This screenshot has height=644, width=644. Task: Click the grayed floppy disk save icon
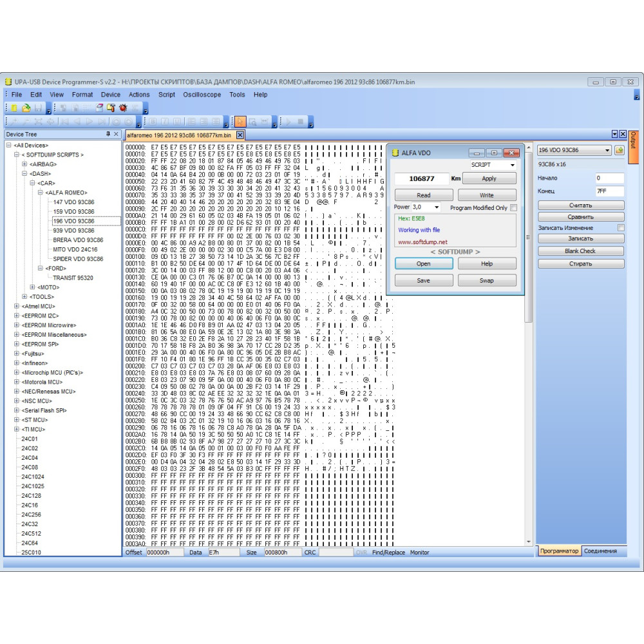pos(38,108)
